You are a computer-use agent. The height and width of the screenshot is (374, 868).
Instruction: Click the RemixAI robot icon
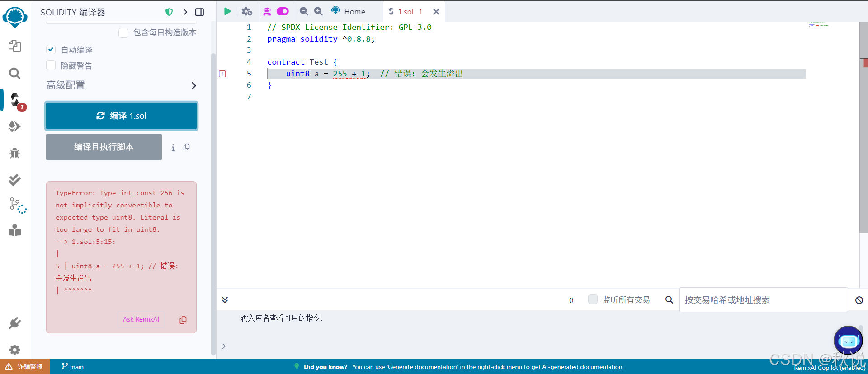coord(267,11)
